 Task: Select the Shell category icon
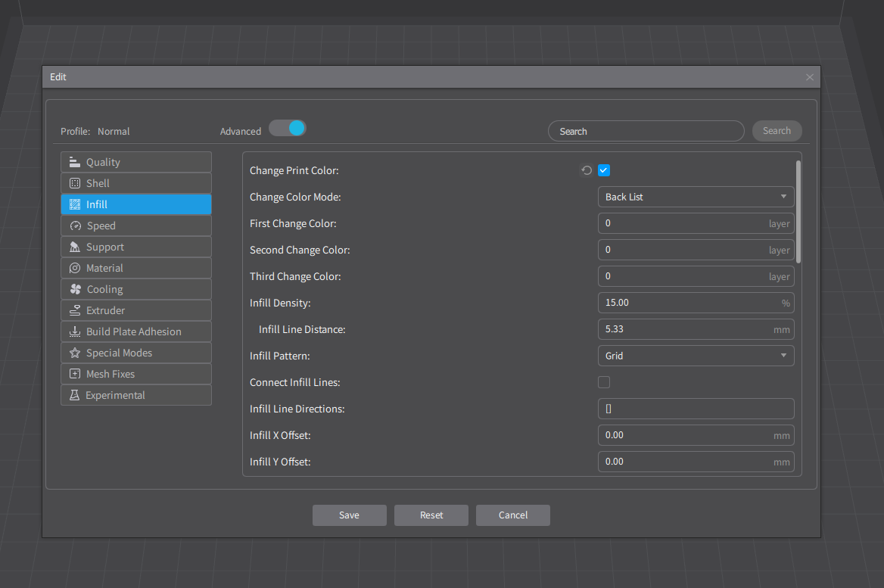[74, 183]
